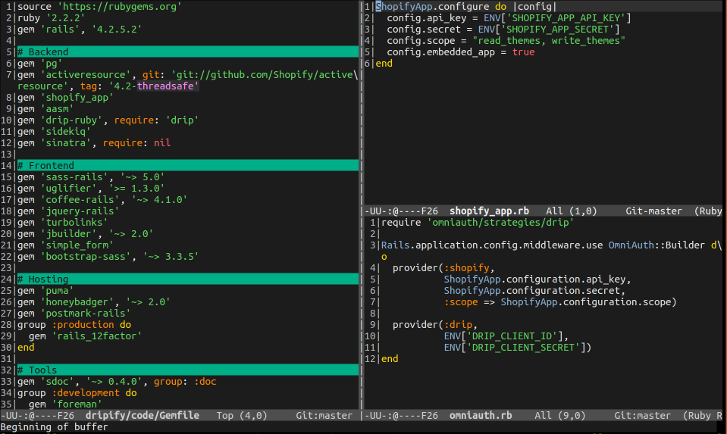Click ENV['DRIP_CLIENT_SECRET'] line

click(x=517, y=347)
